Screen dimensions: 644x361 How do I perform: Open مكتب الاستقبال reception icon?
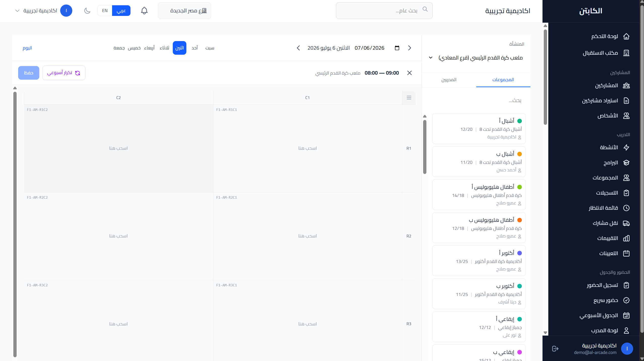[626, 53]
